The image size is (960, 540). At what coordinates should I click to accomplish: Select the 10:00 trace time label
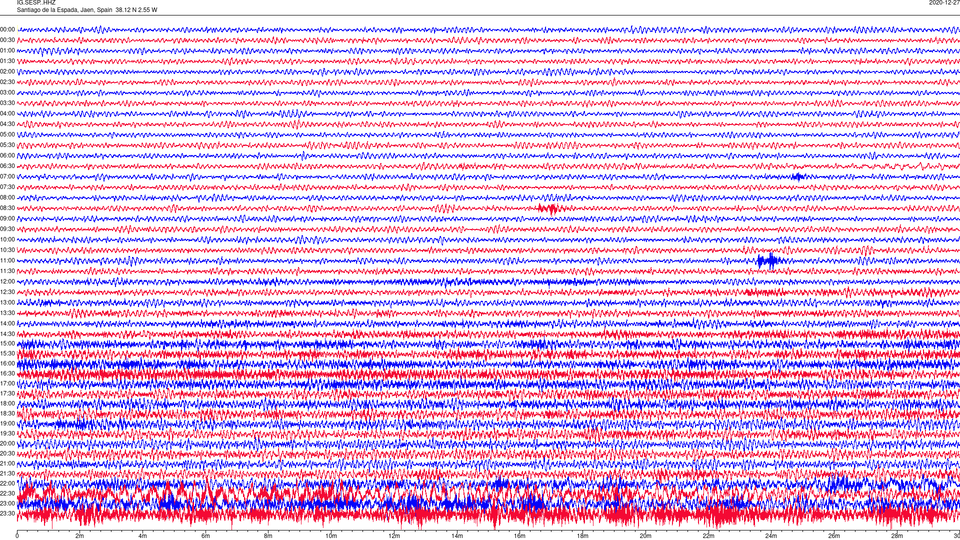(7, 239)
